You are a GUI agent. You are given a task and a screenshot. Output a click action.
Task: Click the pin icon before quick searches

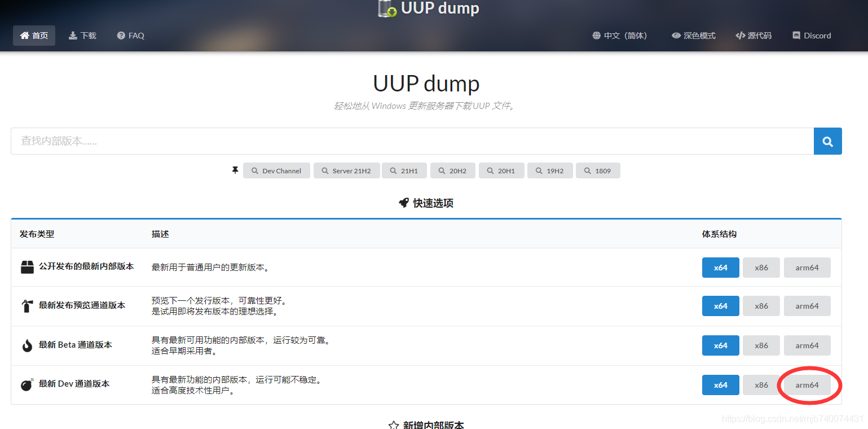pos(235,170)
